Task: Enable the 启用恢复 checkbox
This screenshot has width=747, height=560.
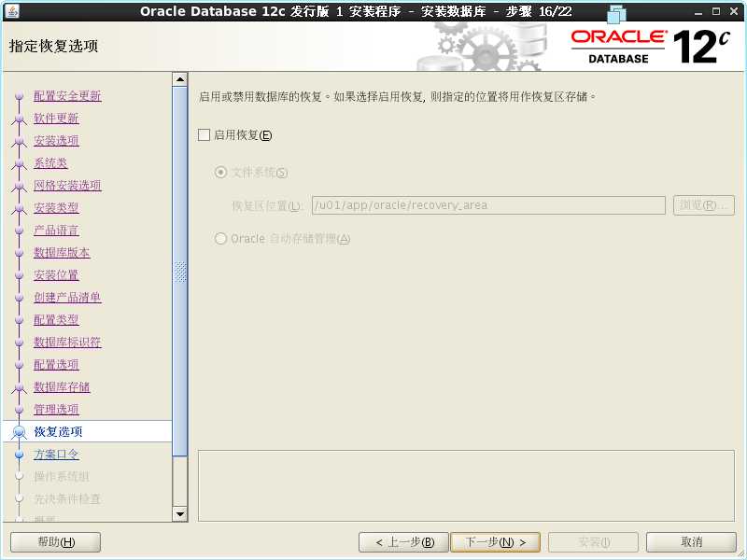Action: click(x=204, y=134)
